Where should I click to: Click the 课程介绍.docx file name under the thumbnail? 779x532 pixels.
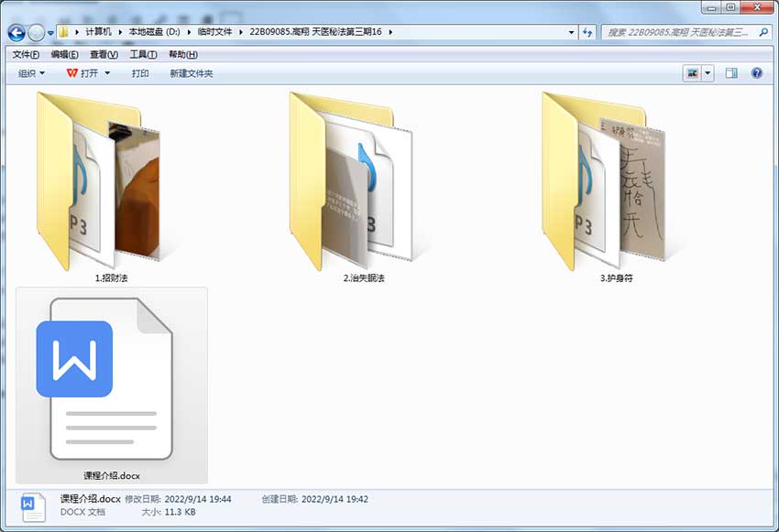(112, 476)
